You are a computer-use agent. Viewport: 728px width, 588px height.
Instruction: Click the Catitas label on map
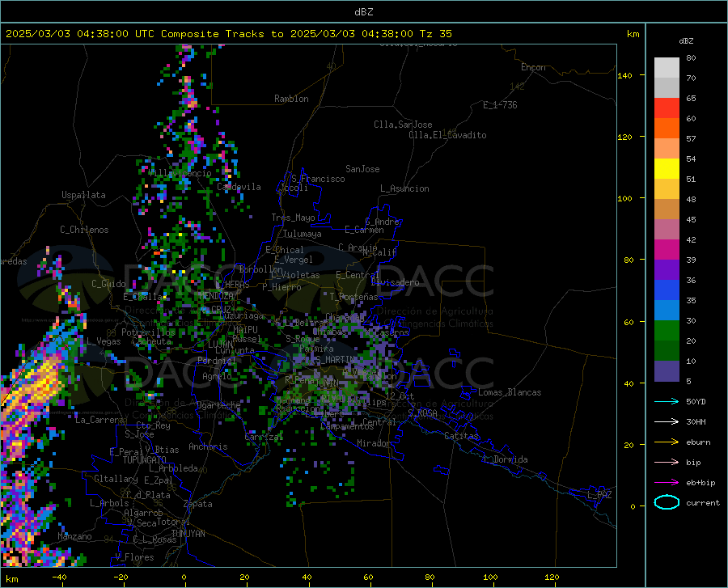tap(461, 436)
